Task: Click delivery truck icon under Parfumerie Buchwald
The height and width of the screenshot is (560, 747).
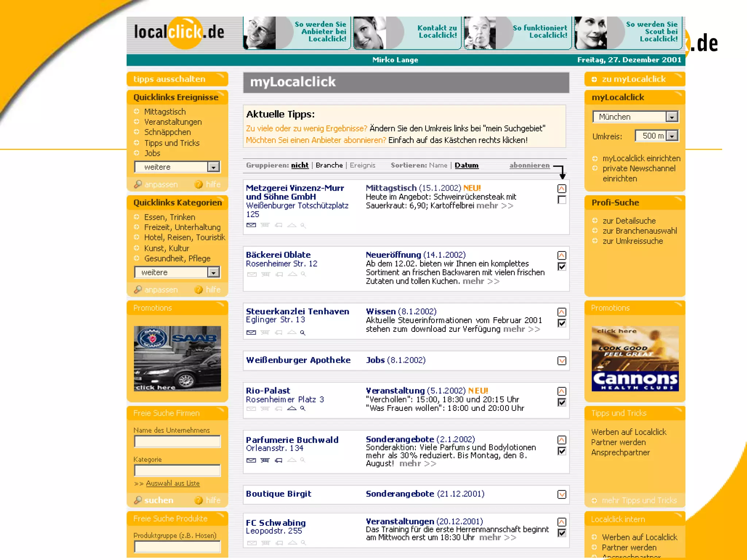Action: tap(279, 460)
